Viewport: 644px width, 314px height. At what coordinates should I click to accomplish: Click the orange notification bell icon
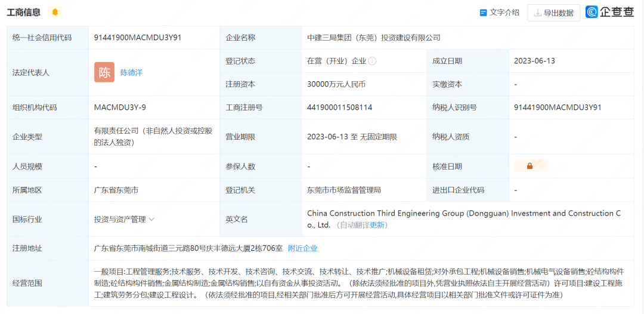click(x=55, y=13)
